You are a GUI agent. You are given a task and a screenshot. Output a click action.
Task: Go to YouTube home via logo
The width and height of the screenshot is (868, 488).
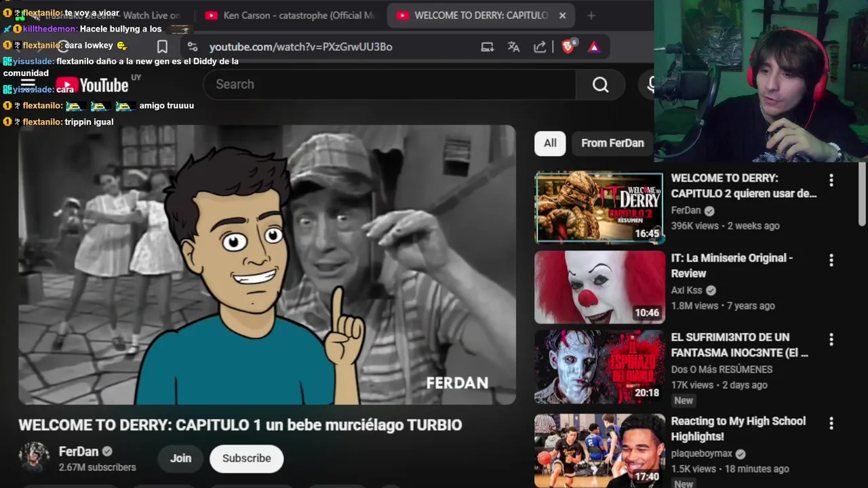(x=92, y=85)
